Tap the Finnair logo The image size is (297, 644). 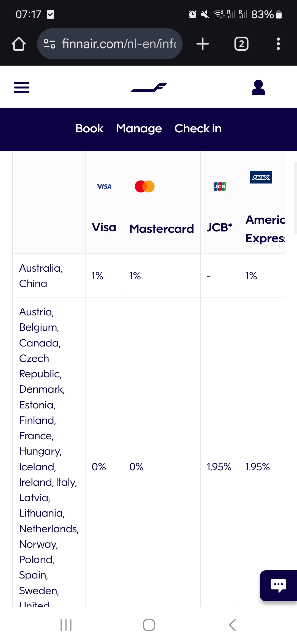click(148, 88)
